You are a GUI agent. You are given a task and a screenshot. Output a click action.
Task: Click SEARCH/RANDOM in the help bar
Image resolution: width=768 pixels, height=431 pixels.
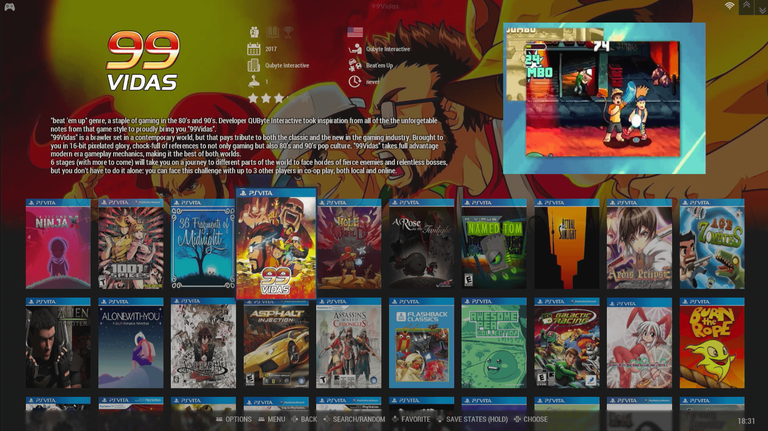tap(354, 419)
